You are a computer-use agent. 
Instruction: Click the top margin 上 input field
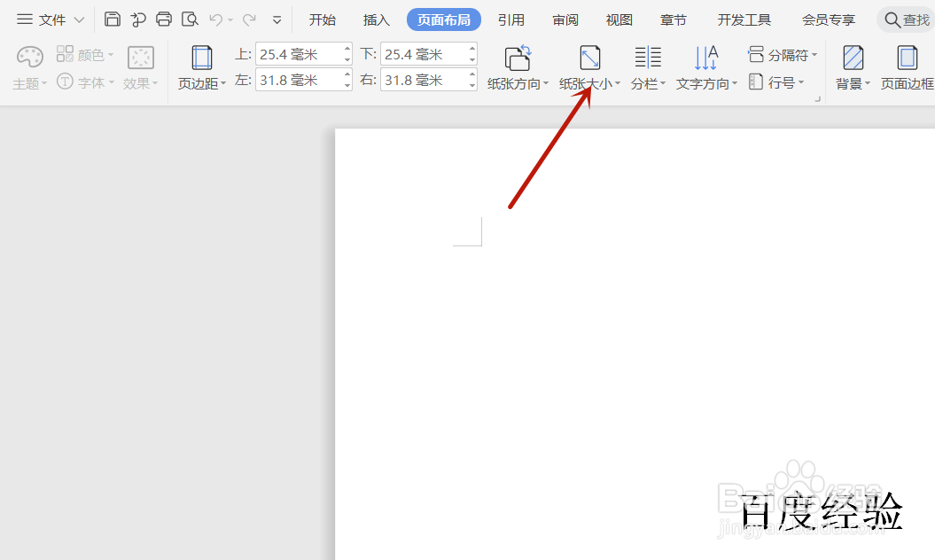point(299,54)
